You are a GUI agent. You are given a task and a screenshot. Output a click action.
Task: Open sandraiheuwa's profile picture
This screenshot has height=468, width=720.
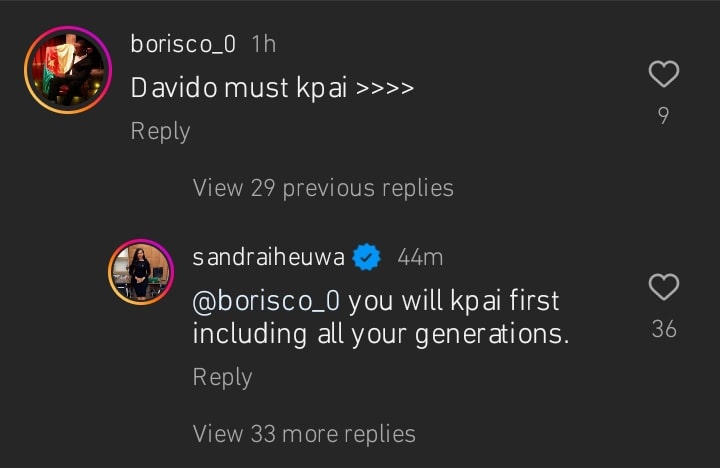[x=140, y=272]
